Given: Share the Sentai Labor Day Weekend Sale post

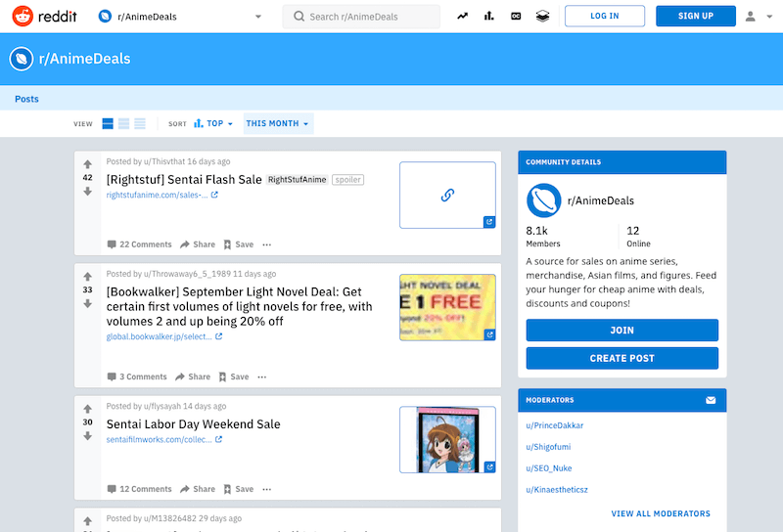Looking at the screenshot, I should click(198, 489).
